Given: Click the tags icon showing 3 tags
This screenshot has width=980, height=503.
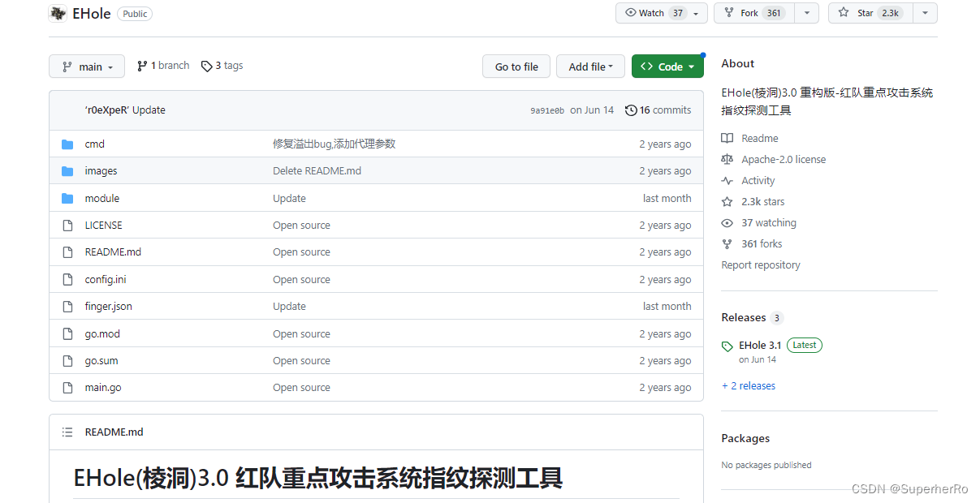Looking at the screenshot, I should point(207,65).
